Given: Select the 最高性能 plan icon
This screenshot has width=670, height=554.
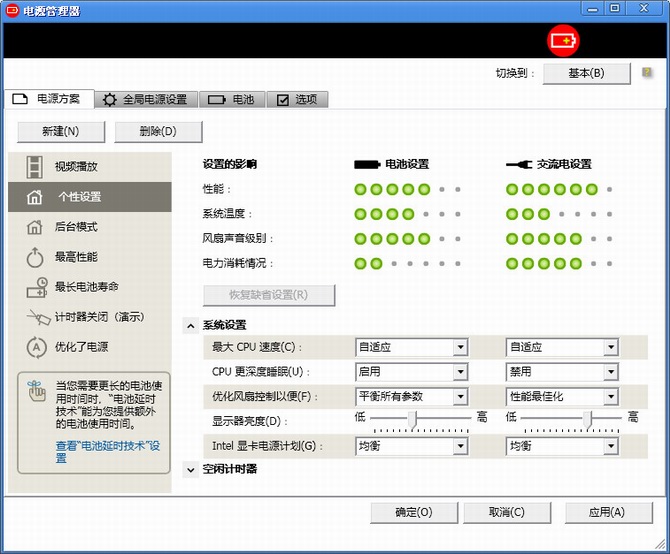Looking at the screenshot, I should pos(36,257).
